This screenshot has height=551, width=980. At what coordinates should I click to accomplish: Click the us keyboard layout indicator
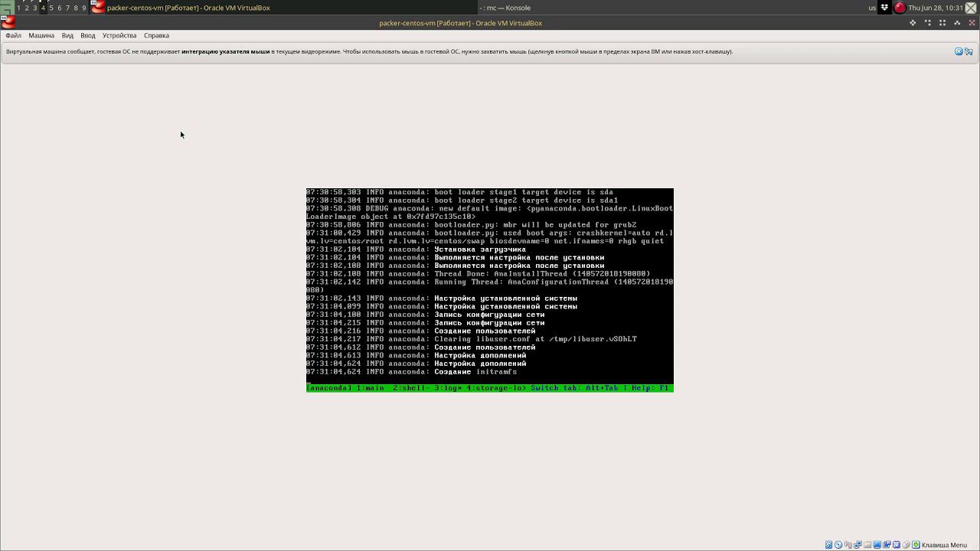[x=872, y=8]
